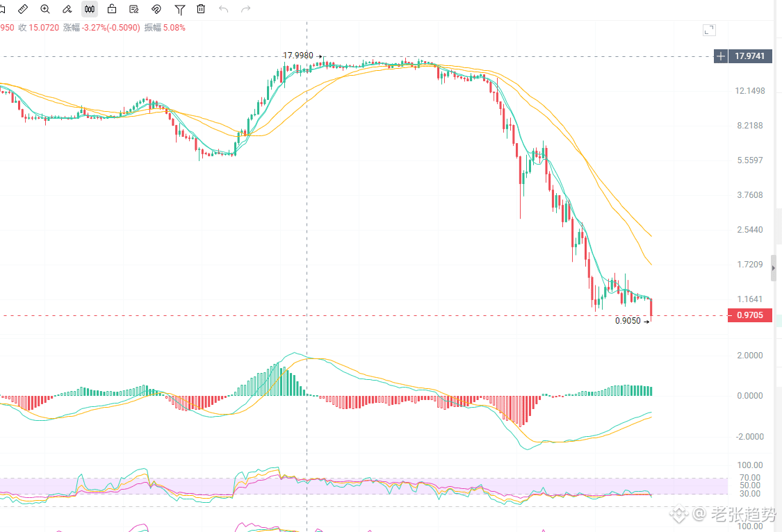Click the trash can delete drawings icon
Image resolution: width=782 pixels, height=532 pixels.
coord(201,9)
